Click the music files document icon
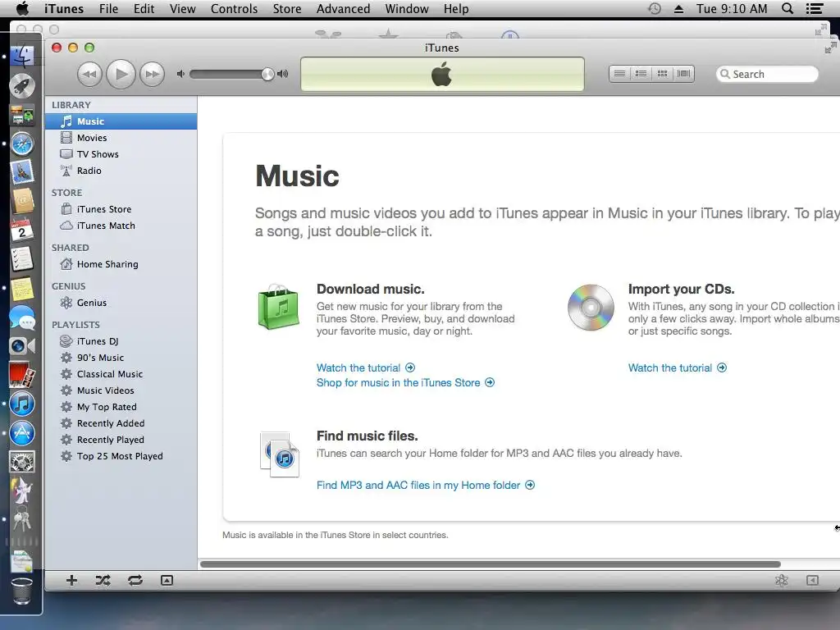This screenshot has height=630, width=840. (279, 454)
